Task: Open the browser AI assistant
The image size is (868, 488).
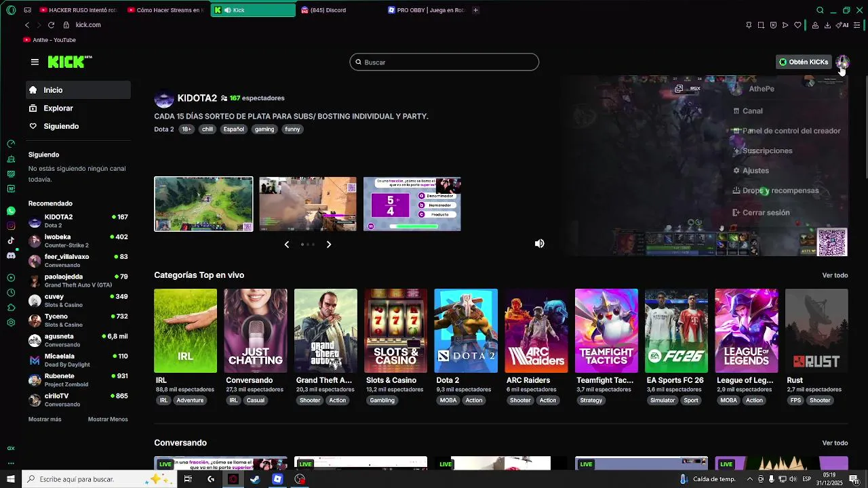Action: 843,25
